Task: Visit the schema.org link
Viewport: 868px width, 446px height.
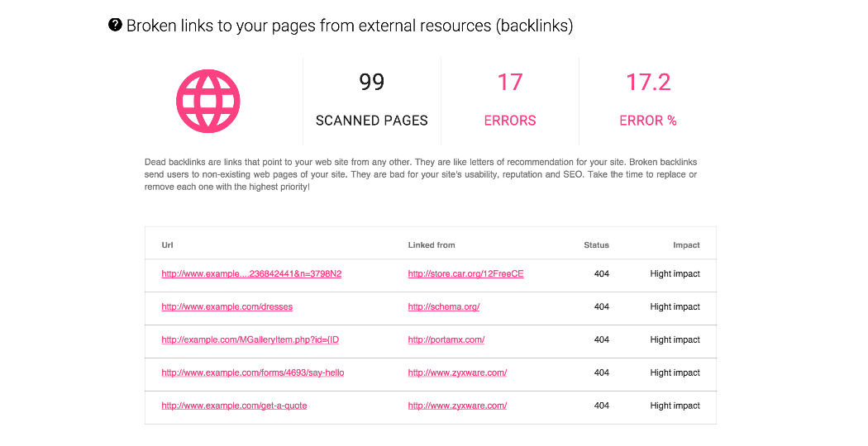Action: [x=444, y=306]
